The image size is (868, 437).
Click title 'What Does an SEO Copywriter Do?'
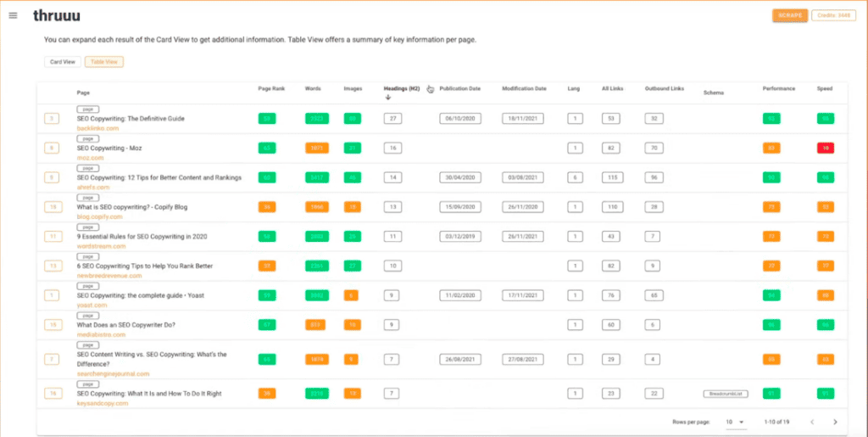pos(126,324)
